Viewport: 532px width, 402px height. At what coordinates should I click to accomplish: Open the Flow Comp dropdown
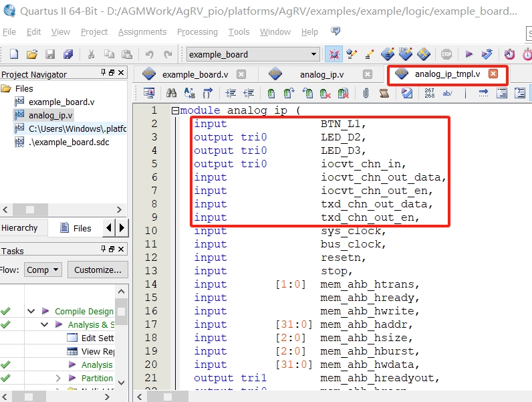pyautogui.click(x=43, y=270)
